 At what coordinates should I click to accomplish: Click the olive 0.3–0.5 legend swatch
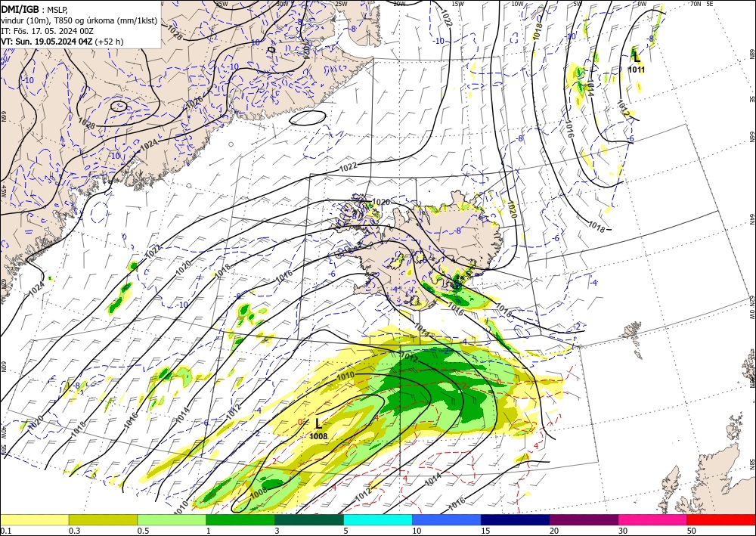(103, 519)
